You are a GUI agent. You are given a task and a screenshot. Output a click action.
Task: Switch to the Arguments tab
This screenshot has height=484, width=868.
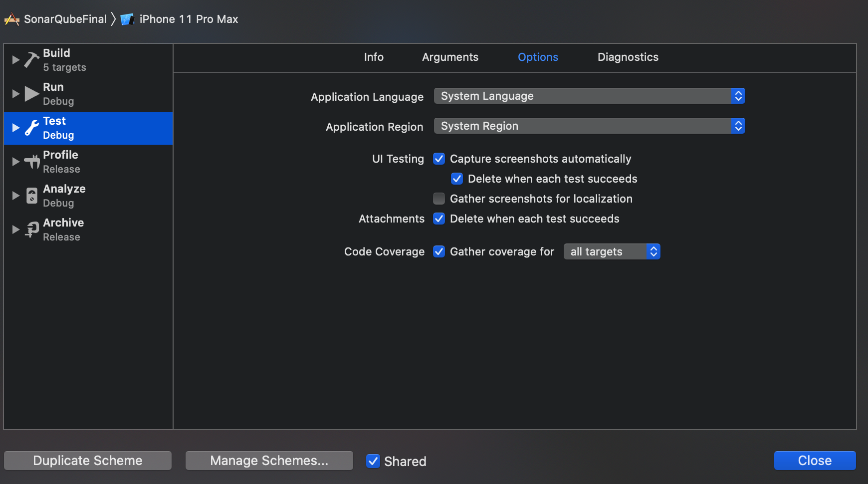tap(450, 57)
